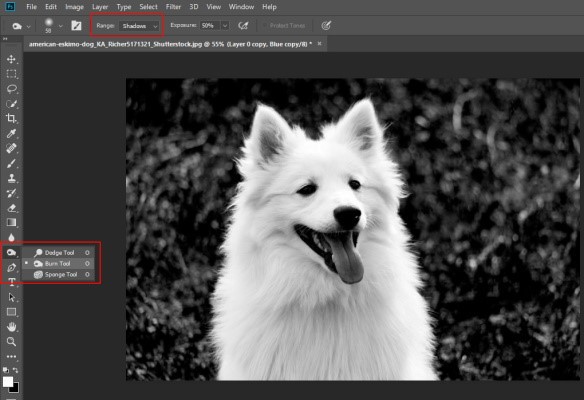Select the Lasso tool
The image size is (584, 400).
point(12,89)
